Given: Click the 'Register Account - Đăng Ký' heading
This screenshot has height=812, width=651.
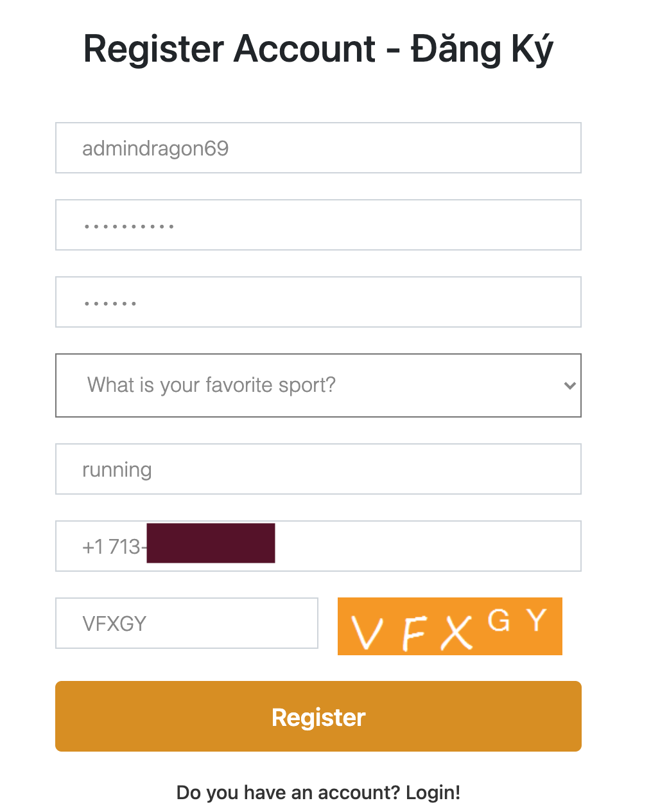Looking at the screenshot, I should click(318, 49).
